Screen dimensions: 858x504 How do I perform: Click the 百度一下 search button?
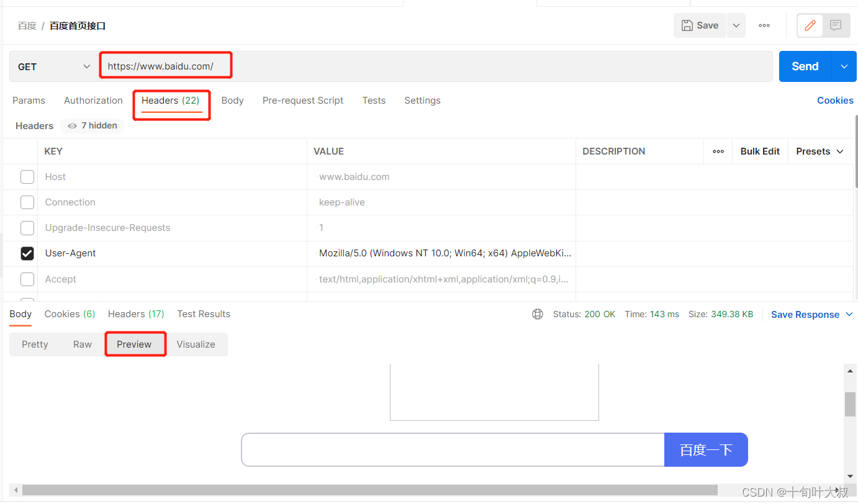point(706,449)
